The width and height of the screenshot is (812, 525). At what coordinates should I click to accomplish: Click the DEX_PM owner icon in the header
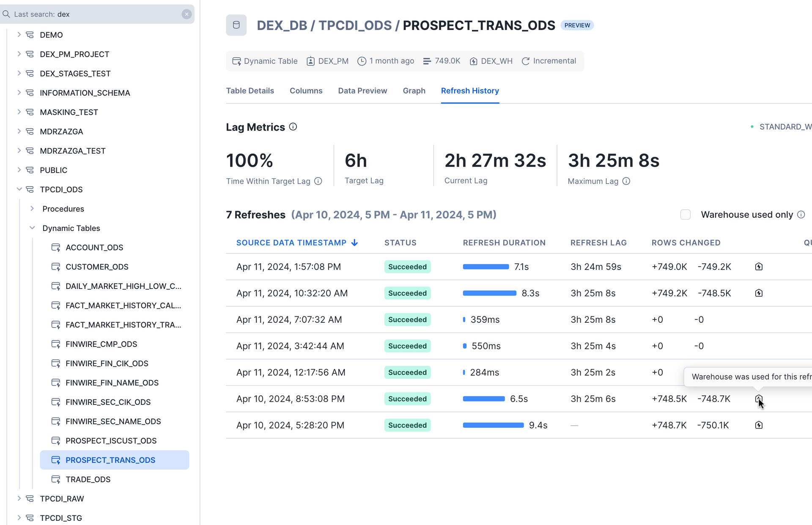pos(311,61)
